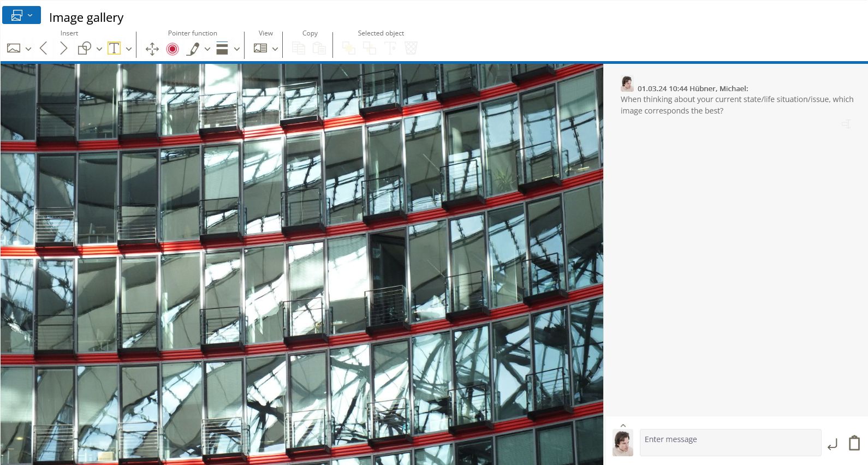Open the line thickness selector
This screenshot has height=465, width=868.
(222, 49)
